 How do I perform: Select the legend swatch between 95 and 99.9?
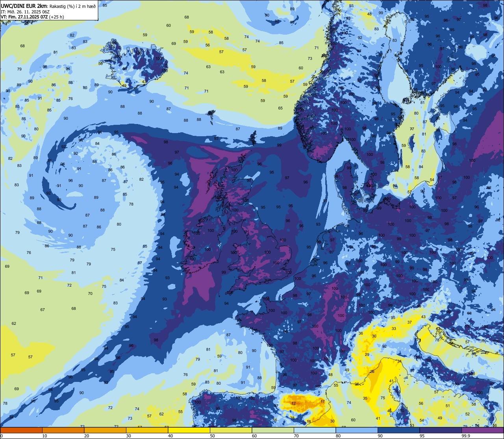pos(441,430)
